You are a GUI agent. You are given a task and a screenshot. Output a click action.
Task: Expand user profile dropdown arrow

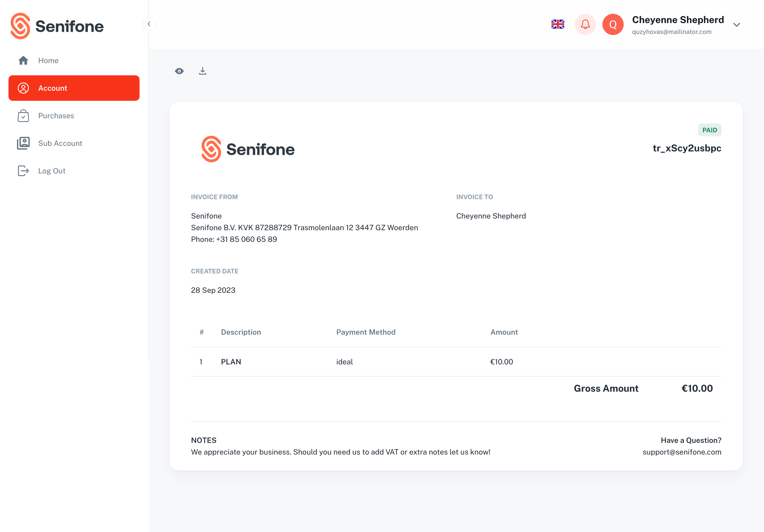click(736, 25)
